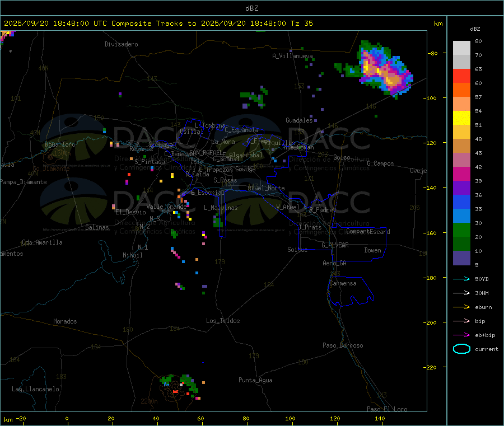The height and width of the screenshot is (426, 504).
Task: Click the 0 km bottom axis label
Action: coord(67,418)
